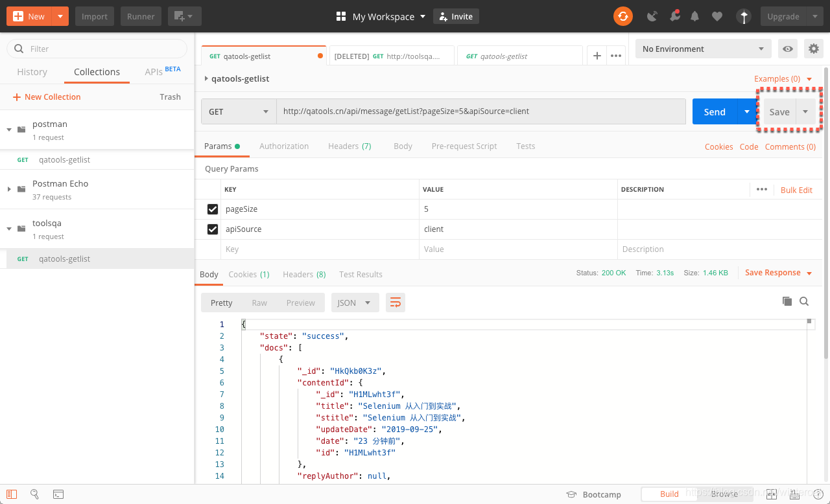Viewport: 830px width, 504px height.
Task: Open the No Environment dropdown
Action: pos(704,49)
